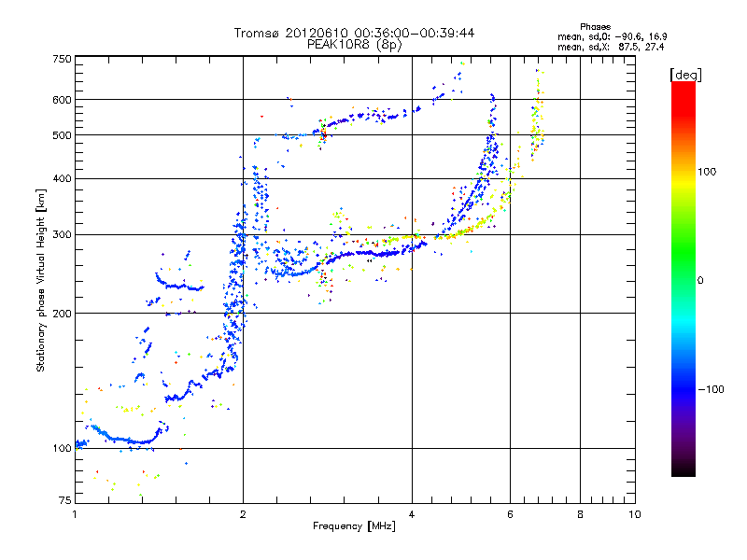Click the phase colorbar
747x560 pixels.
[684, 279]
